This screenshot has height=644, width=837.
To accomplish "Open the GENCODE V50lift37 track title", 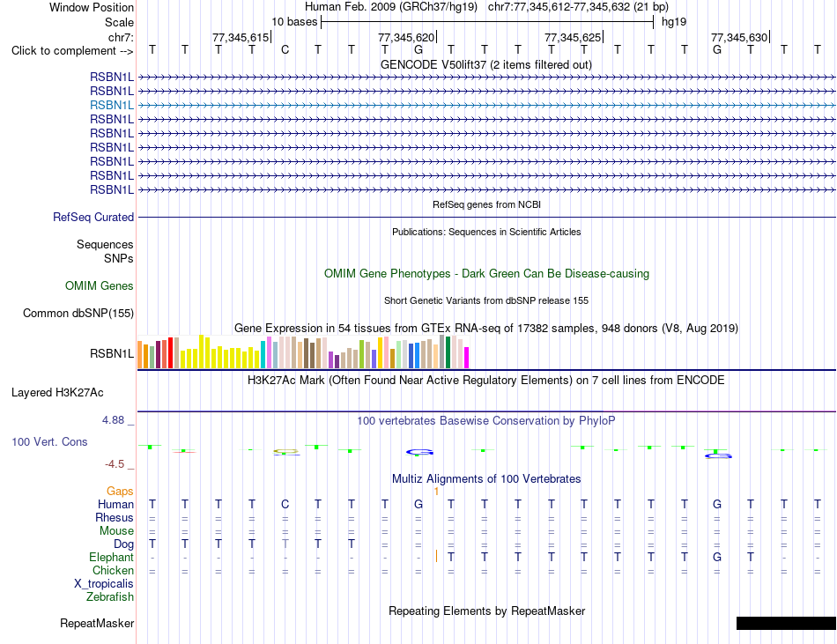I will click(486, 64).
